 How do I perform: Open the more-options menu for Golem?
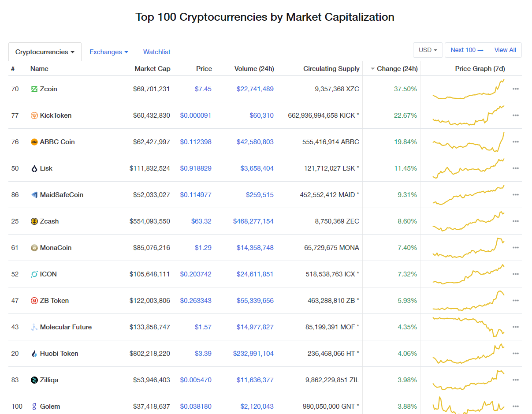click(x=516, y=407)
